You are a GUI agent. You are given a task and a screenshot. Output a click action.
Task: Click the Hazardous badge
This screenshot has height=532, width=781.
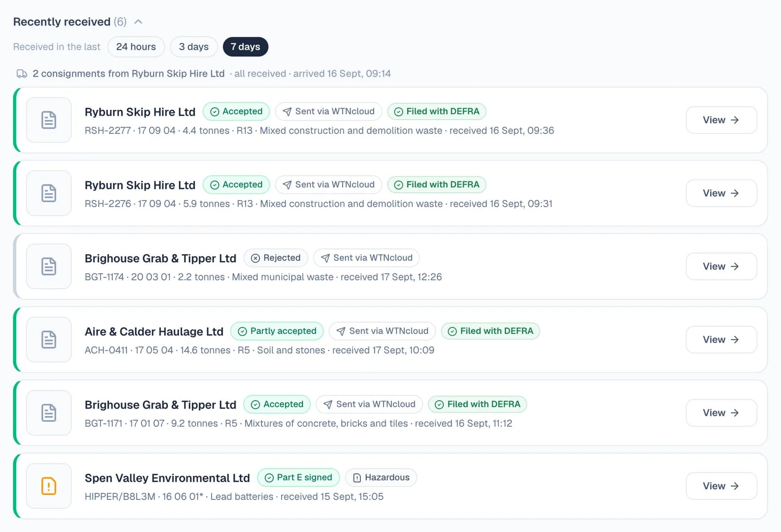click(x=381, y=477)
